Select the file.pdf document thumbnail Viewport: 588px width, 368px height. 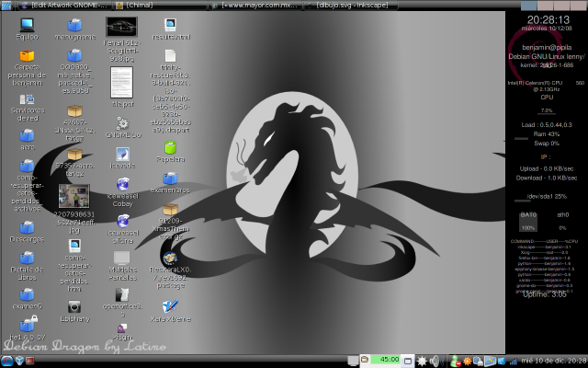(122, 82)
